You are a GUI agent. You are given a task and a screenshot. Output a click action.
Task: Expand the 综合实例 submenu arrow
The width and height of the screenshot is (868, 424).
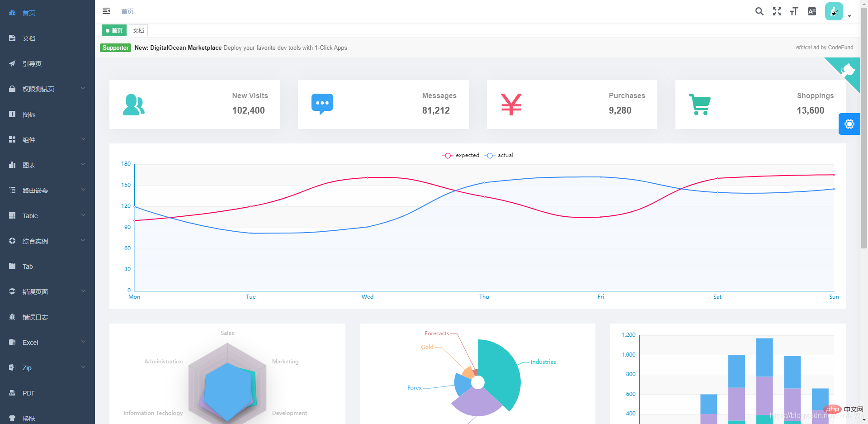[83, 240]
